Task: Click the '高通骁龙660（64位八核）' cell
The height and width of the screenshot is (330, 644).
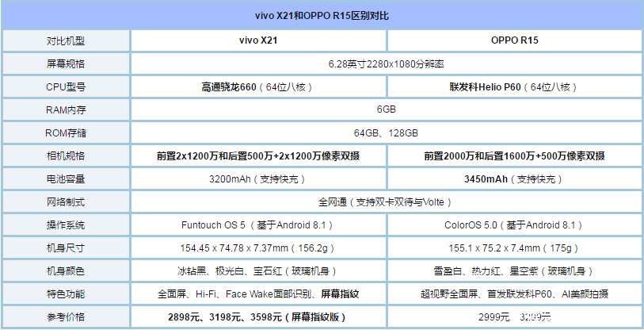Action: tap(258, 86)
